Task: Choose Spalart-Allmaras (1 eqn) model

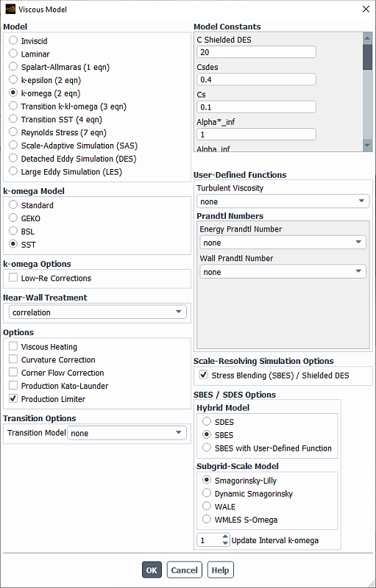Action: pos(13,67)
